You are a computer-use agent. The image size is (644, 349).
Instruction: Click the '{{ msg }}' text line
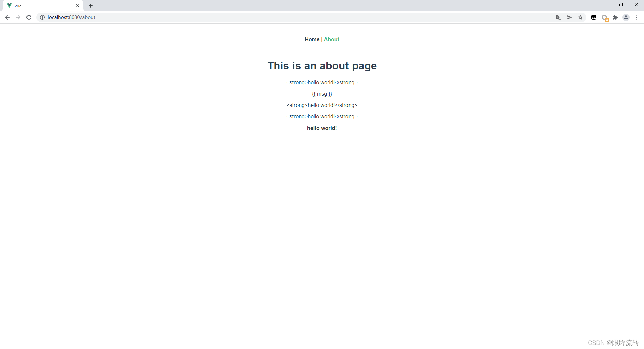[322, 94]
